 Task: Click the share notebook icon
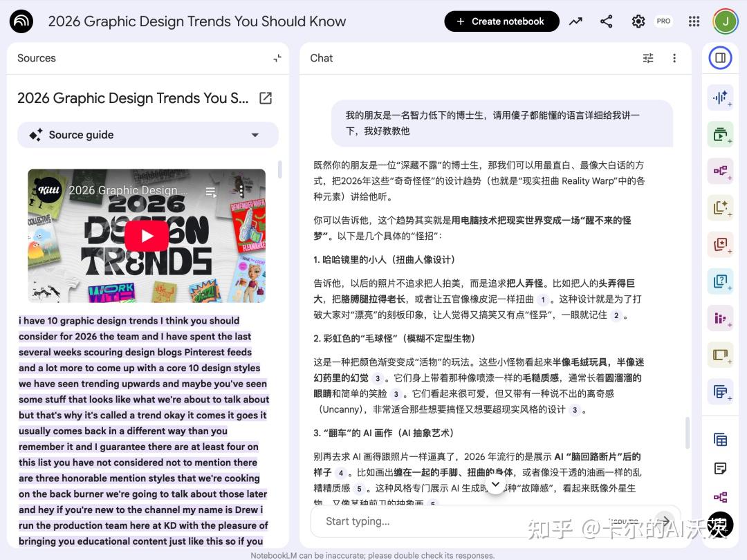coord(607,21)
